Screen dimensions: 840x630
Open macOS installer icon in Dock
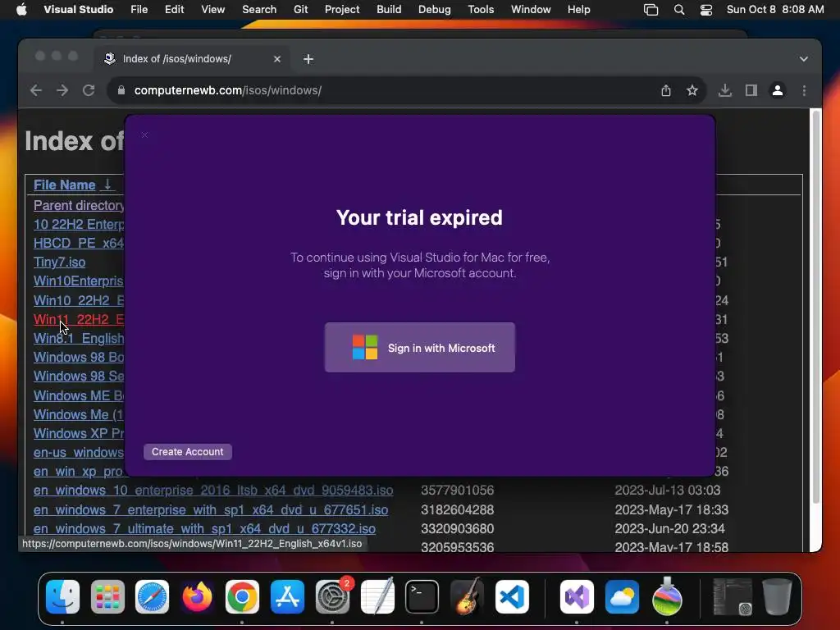667,596
